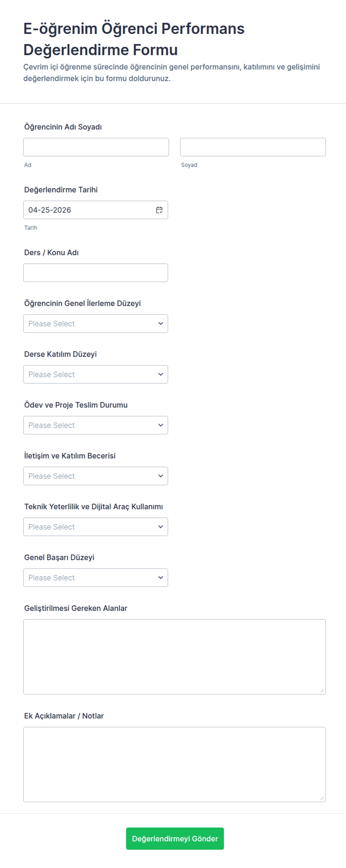Click chevron arrow of Genel Başarı Düzeyi
The width and height of the screenshot is (346, 868).
tap(161, 577)
